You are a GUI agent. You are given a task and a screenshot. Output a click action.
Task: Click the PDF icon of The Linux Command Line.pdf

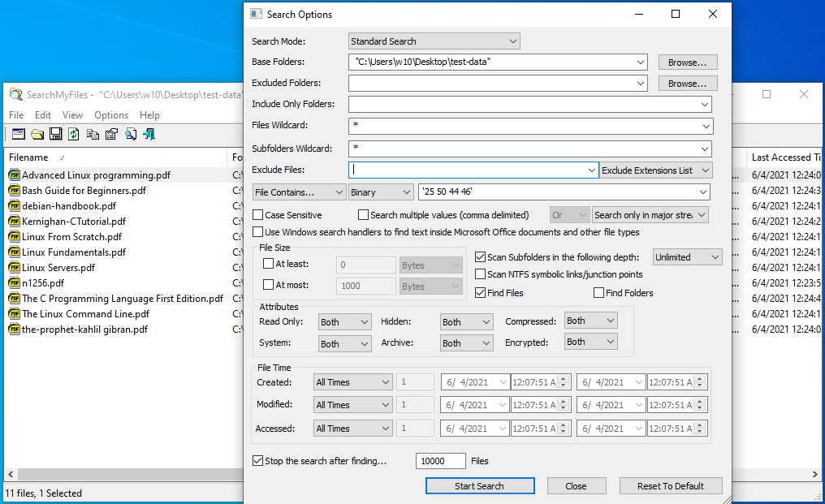pos(14,313)
